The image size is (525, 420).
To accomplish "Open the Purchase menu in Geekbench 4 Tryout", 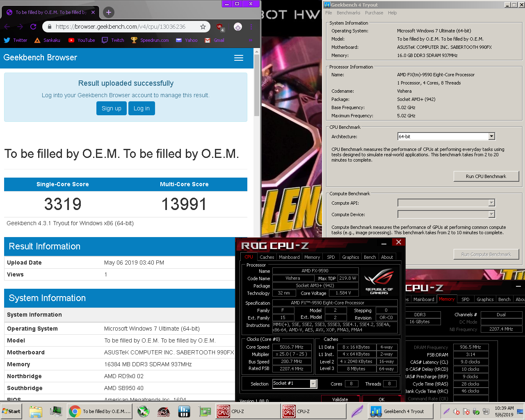I will click(x=374, y=13).
